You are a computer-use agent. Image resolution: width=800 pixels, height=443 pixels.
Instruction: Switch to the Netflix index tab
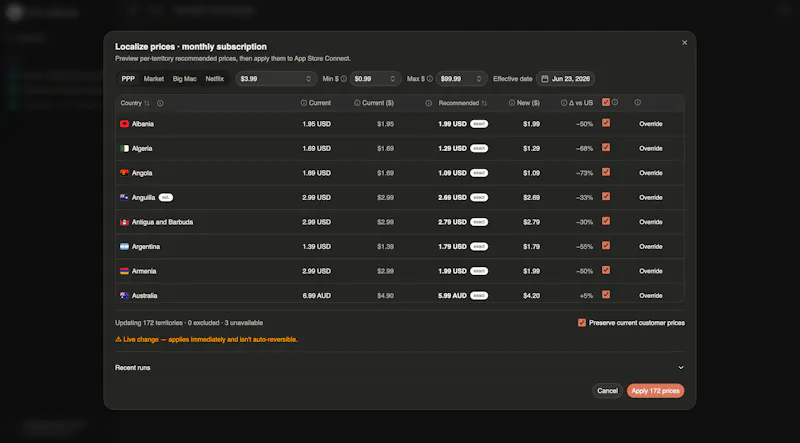pos(215,79)
